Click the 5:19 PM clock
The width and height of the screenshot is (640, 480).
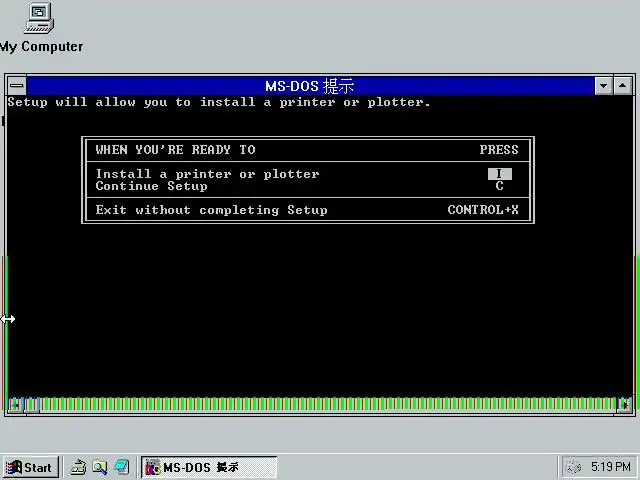click(x=610, y=467)
